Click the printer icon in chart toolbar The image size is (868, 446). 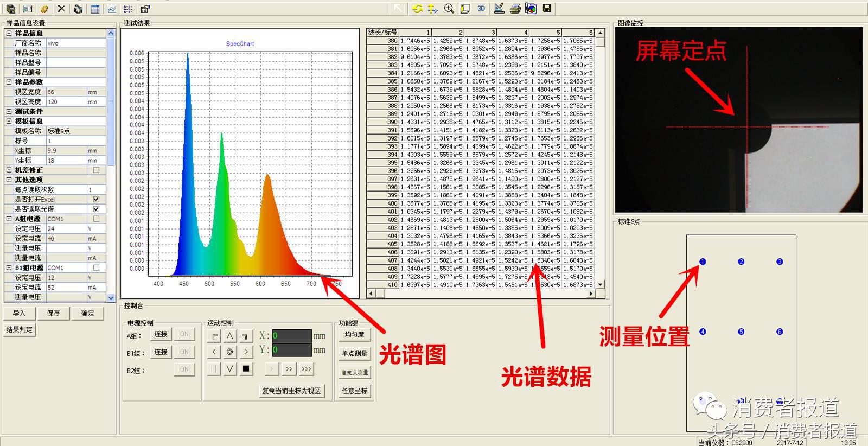pyautogui.click(x=515, y=8)
